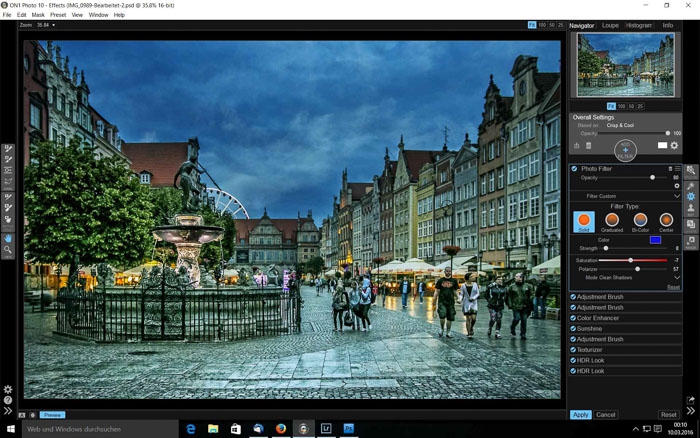Image resolution: width=700 pixels, height=438 pixels.
Task: Open the Filter Custom preset dropdown
Action: [x=625, y=196]
